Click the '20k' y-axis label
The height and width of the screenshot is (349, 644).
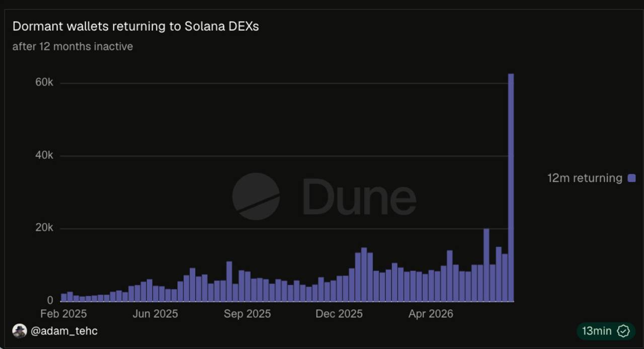coord(44,228)
